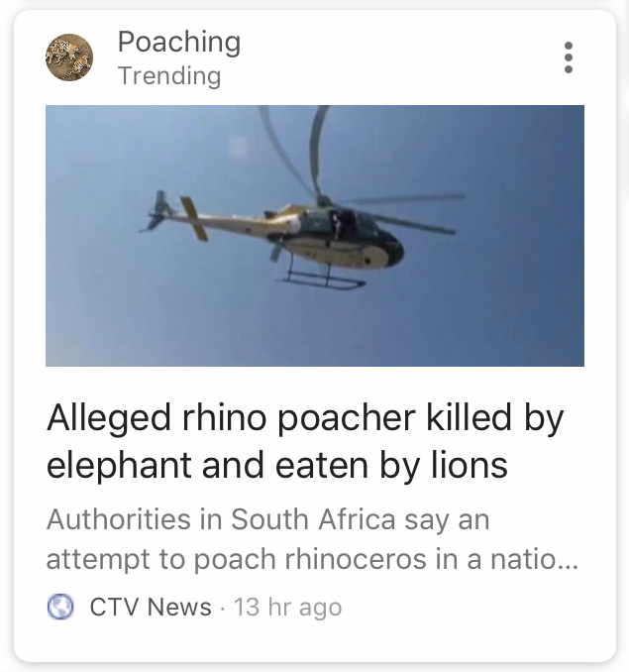This screenshot has height=672, width=629.
Task: Click the CTV News globe icon
Action: [59, 607]
